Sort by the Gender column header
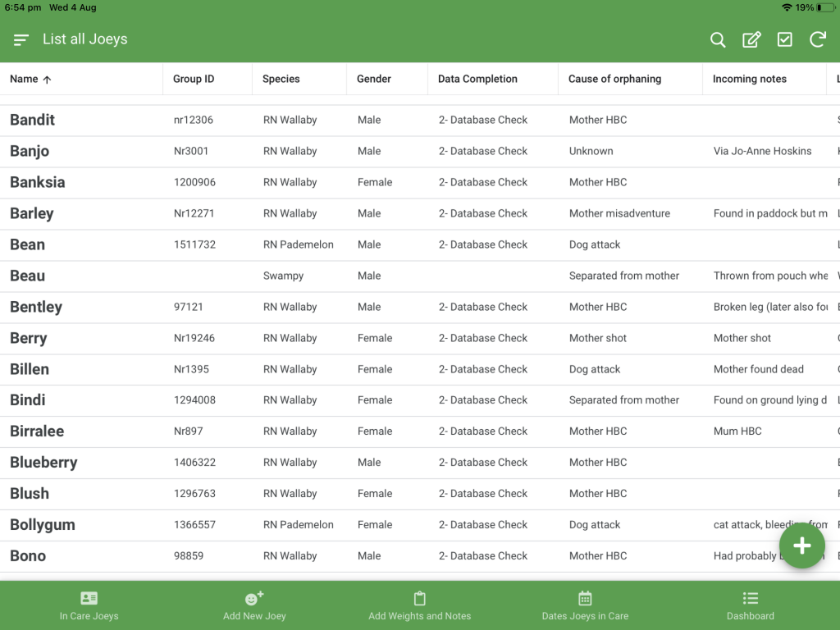The width and height of the screenshot is (840, 630). 373,79
